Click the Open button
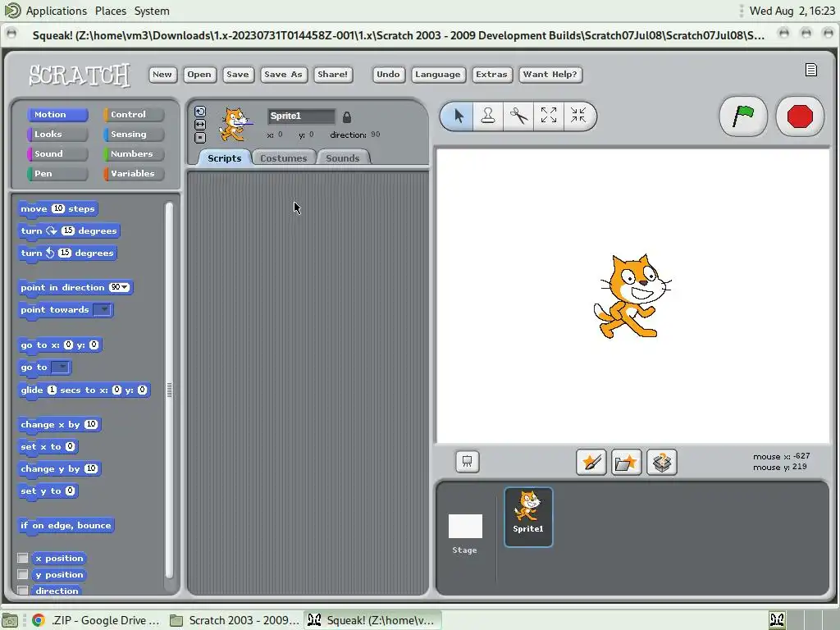840x630 pixels. (199, 75)
